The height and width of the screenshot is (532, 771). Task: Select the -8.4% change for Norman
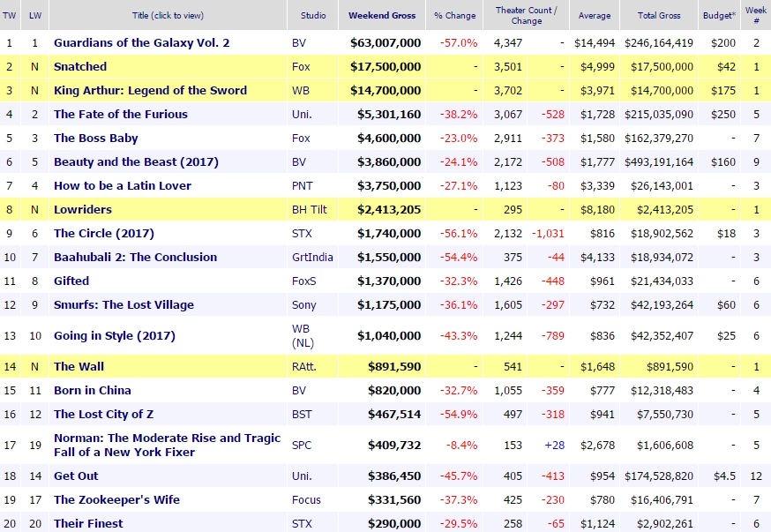[x=461, y=445]
